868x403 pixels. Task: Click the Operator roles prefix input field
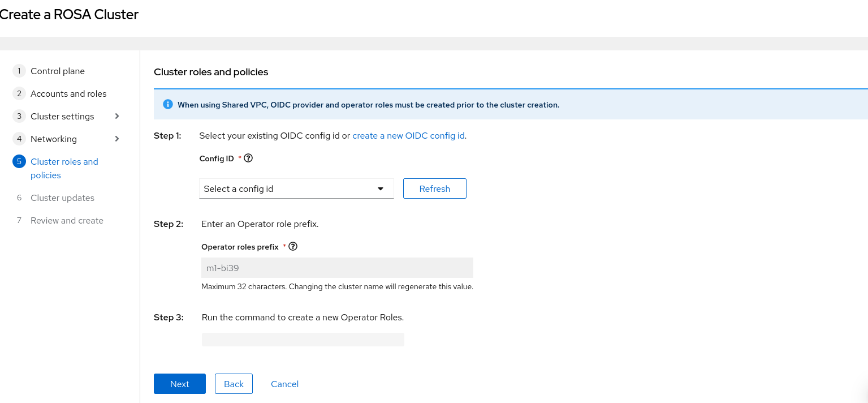point(337,268)
